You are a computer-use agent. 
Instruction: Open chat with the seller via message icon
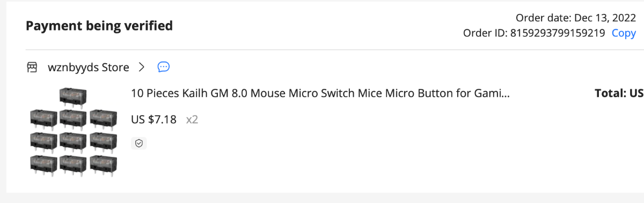coord(164,67)
